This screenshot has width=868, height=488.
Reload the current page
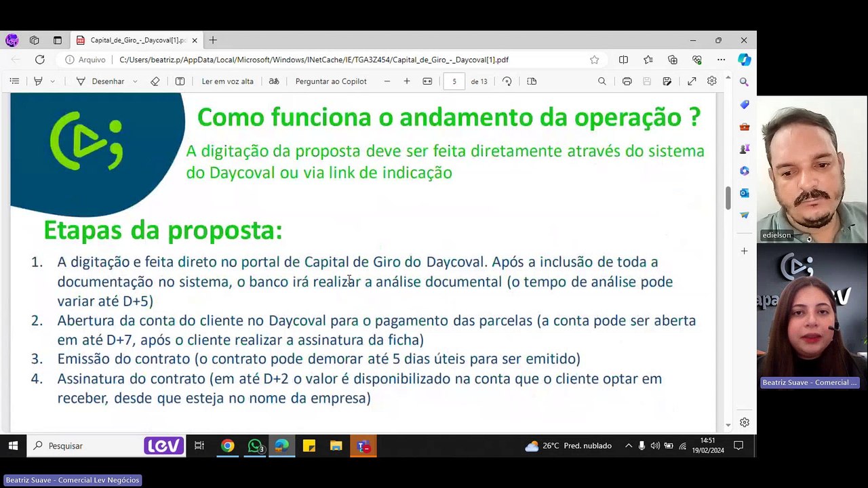(x=40, y=60)
